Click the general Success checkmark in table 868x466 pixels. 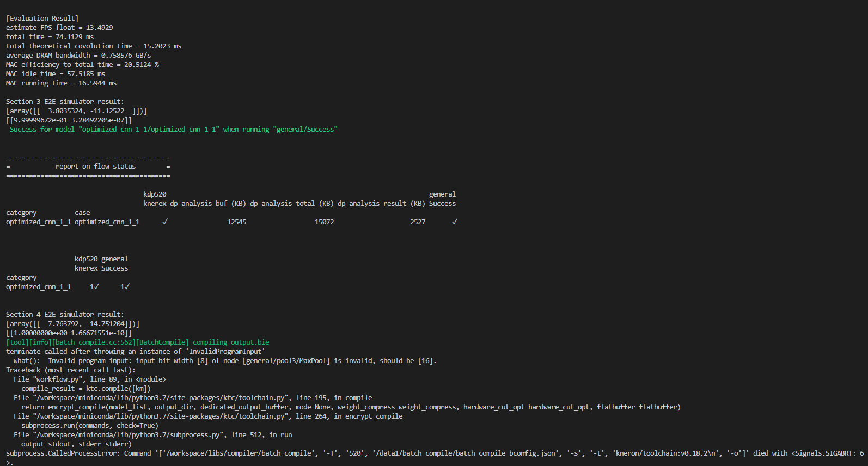(x=455, y=222)
